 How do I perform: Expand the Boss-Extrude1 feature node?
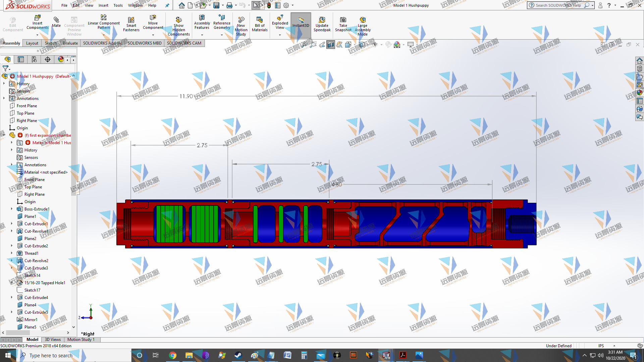(x=12, y=209)
